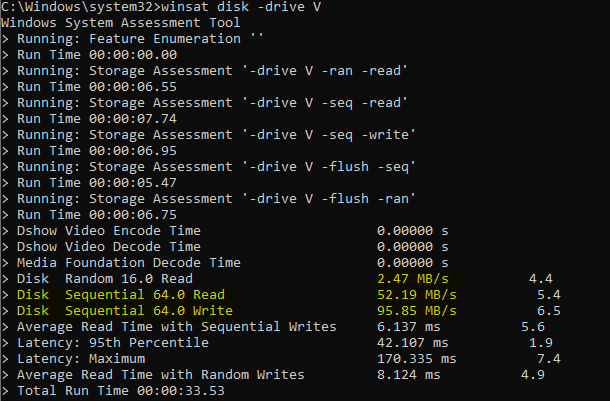Click the Disk Random 16.0 Read text
This screenshot has height=401, width=610.
[x=105, y=279]
